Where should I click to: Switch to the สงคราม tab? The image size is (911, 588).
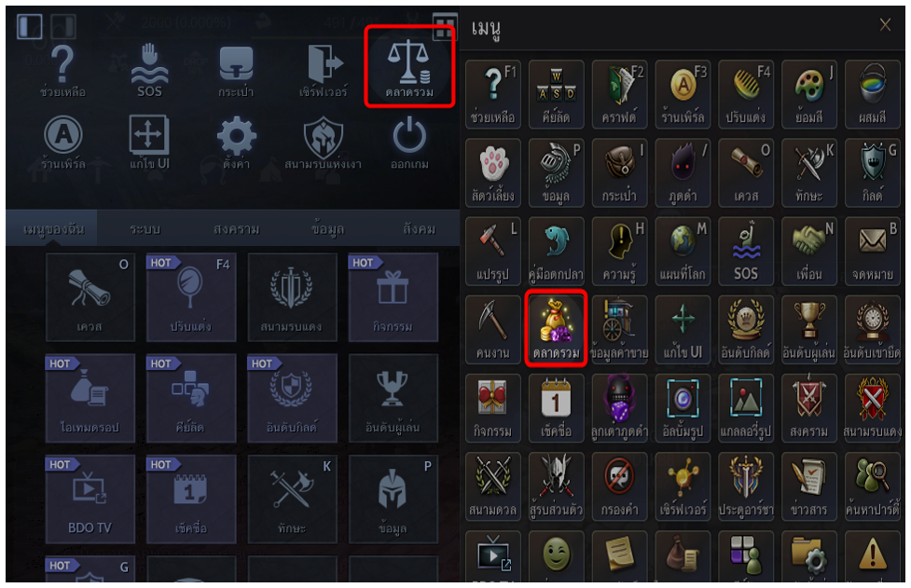pos(237,228)
